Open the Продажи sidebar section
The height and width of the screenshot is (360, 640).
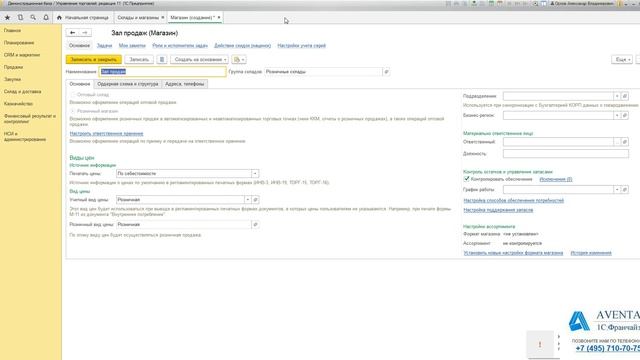coord(13,67)
